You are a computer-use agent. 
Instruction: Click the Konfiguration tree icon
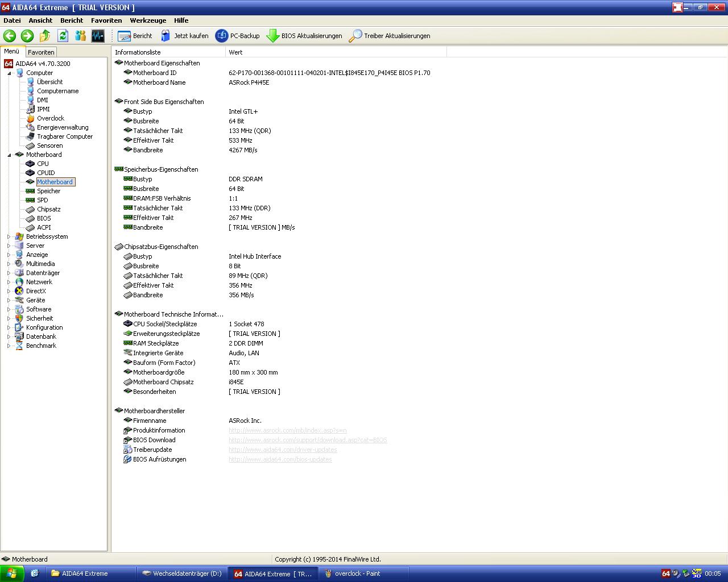(19, 327)
